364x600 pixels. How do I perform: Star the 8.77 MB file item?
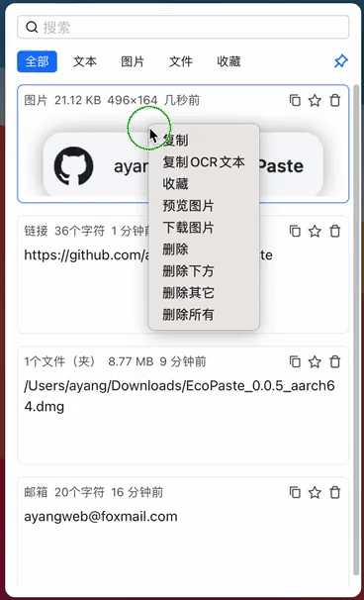pos(315,361)
